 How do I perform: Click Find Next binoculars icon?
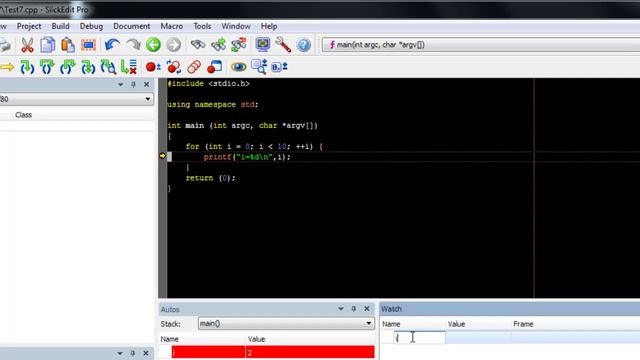coord(218,44)
